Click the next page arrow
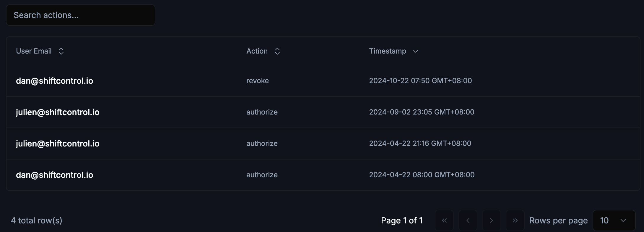Viewport: 644px width, 232px height. click(492, 220)
